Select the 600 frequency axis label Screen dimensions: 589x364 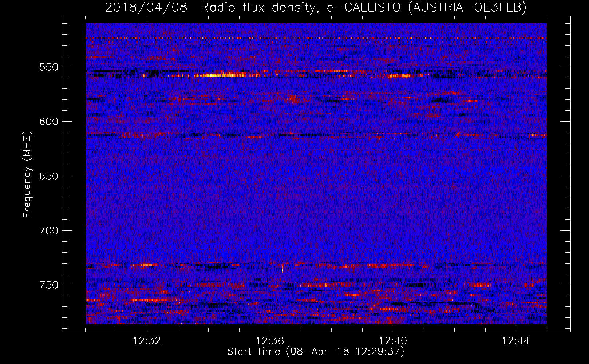point(49,122)
